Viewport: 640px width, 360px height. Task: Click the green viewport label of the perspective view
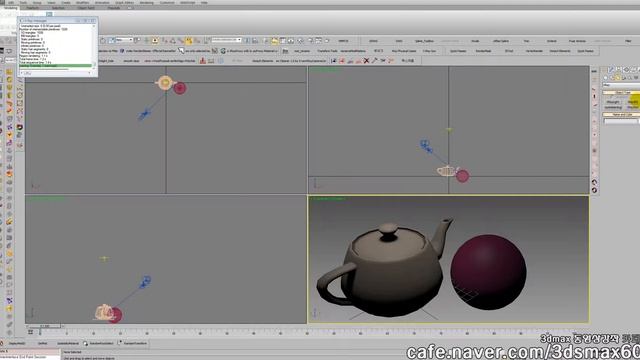[x=329, y=199]
